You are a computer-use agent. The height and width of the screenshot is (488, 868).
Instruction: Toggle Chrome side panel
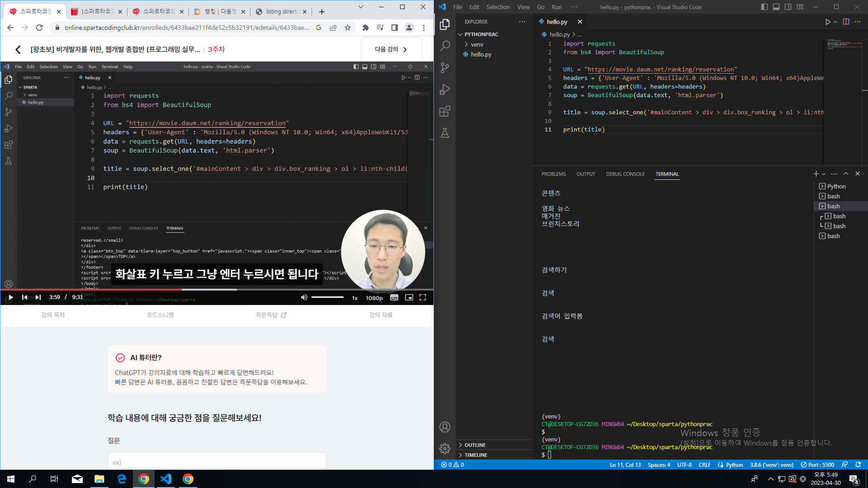(395, 28)
